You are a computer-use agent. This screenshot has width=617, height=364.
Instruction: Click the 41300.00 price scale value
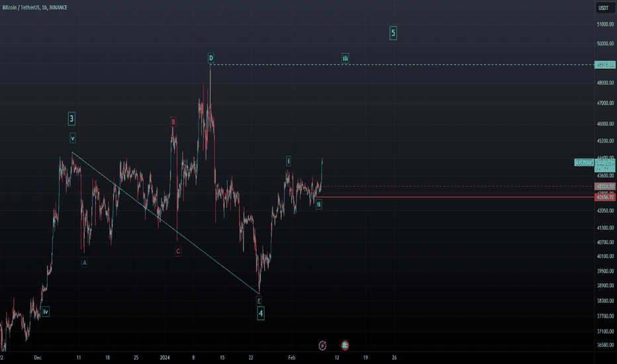point(605,228)
